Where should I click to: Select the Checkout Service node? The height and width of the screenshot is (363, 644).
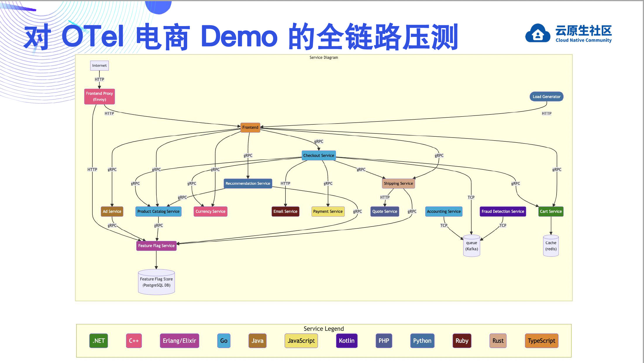tap(318, 155)
